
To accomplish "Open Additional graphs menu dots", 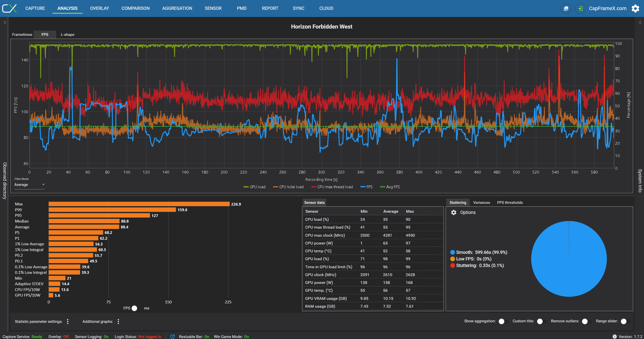I will coord(118,321).
